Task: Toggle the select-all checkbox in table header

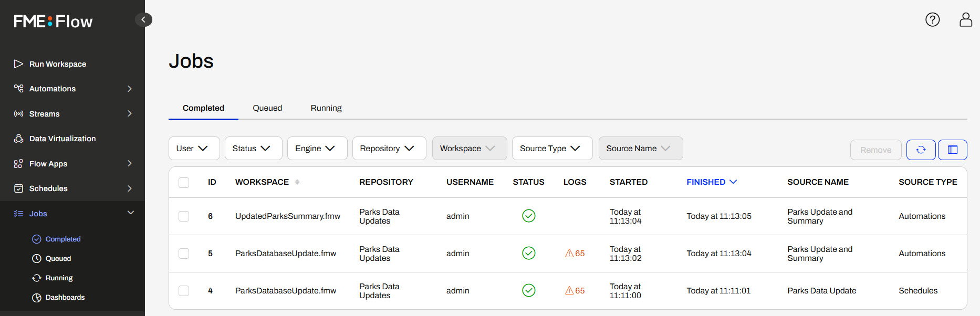Action: (184, 182)
